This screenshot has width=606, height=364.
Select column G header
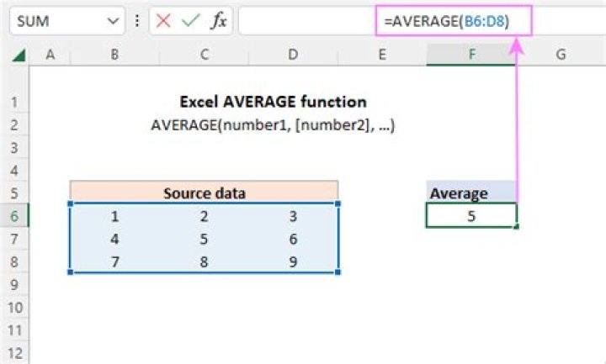(x=560, y=55)
